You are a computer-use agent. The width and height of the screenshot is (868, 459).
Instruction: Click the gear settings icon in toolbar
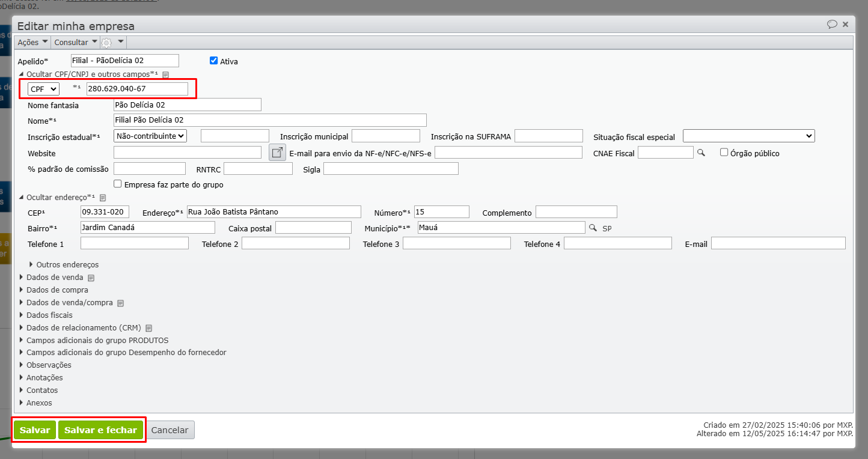107,43
